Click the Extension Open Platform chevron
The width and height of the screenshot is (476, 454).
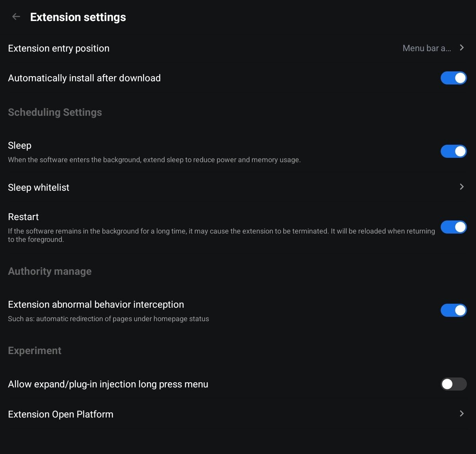point(462,414)
